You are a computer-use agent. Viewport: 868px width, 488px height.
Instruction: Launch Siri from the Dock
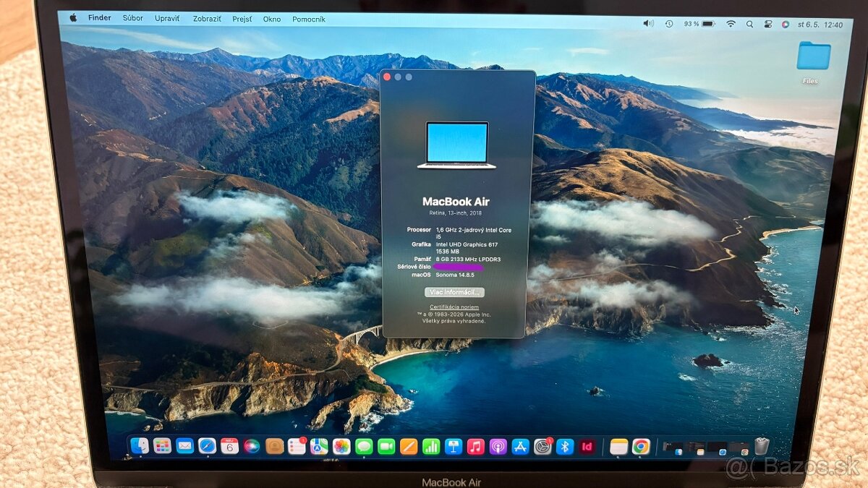coord(252,446)
